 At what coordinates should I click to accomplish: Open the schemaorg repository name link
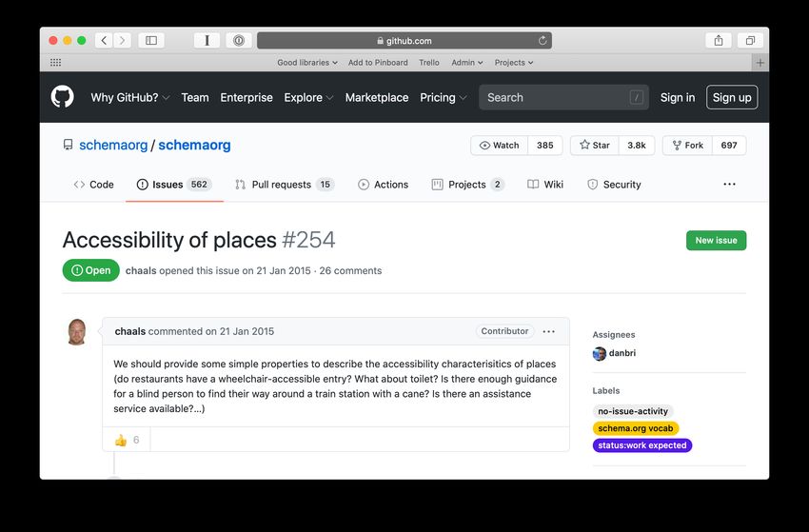pyautogui.click(x=194, y=145)
